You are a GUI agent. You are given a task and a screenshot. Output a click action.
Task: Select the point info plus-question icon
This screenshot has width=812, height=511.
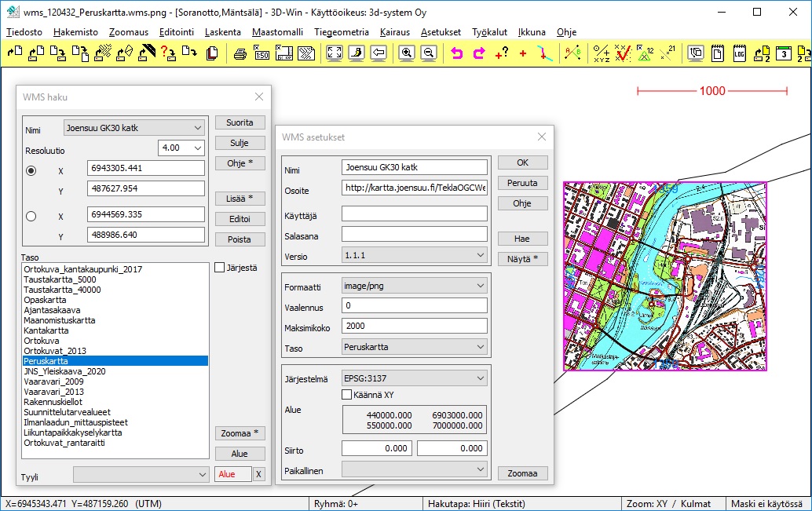click(x=501, y=53)
